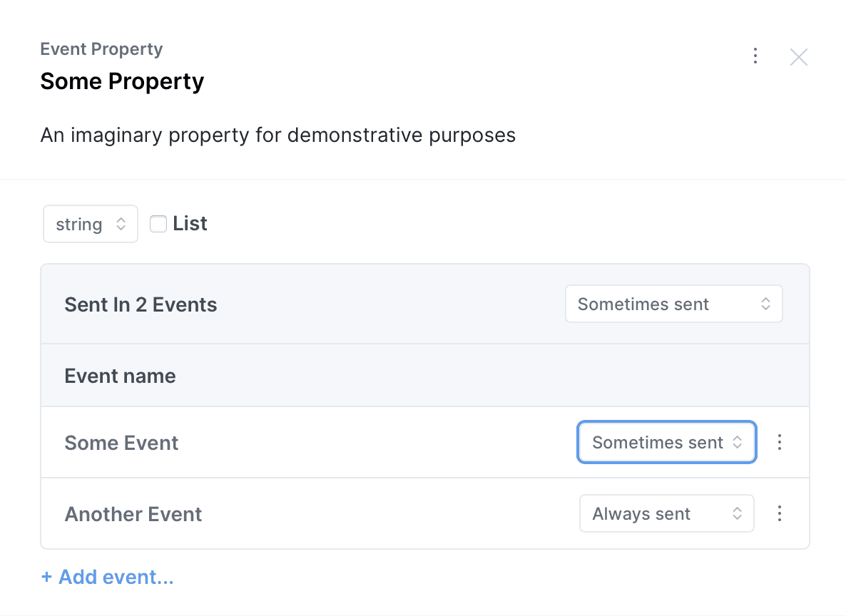
Task: Click the close X on the dialog
Action: coord(799,57)
